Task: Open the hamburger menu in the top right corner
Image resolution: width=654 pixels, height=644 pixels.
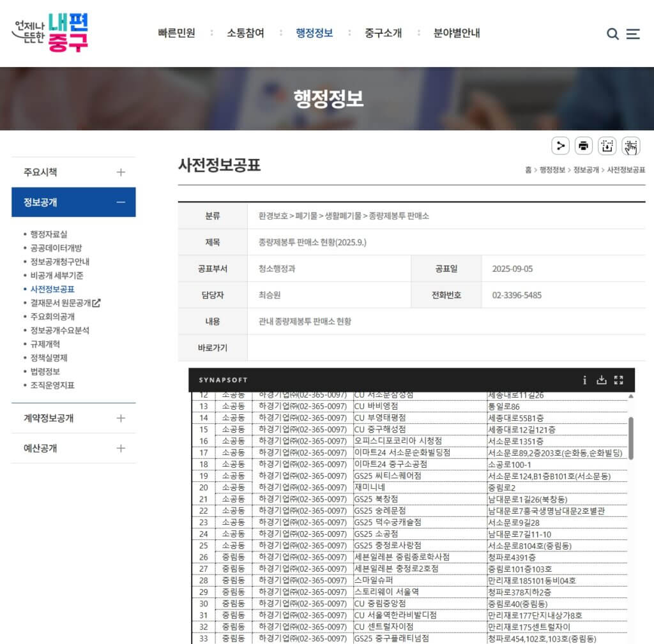Action: 633,34
